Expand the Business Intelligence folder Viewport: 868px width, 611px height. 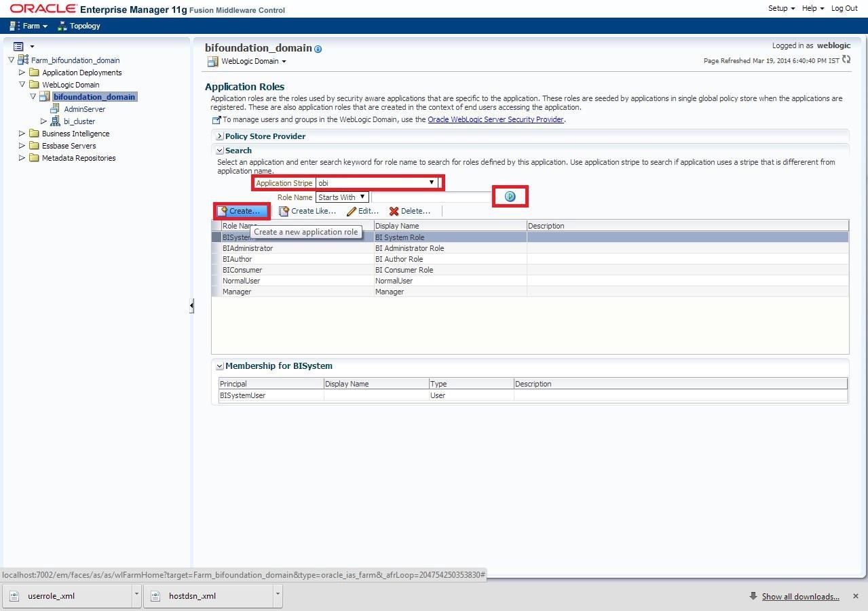(22, 134)
